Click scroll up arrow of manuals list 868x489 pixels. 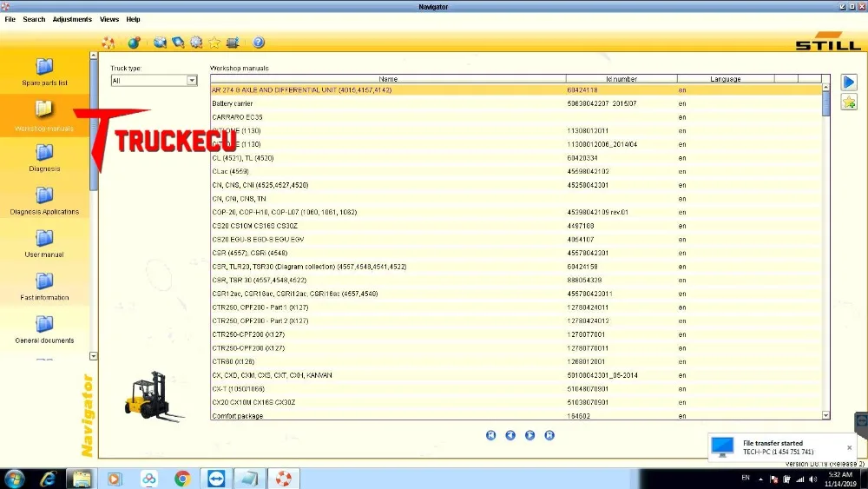tap(826, 87)
